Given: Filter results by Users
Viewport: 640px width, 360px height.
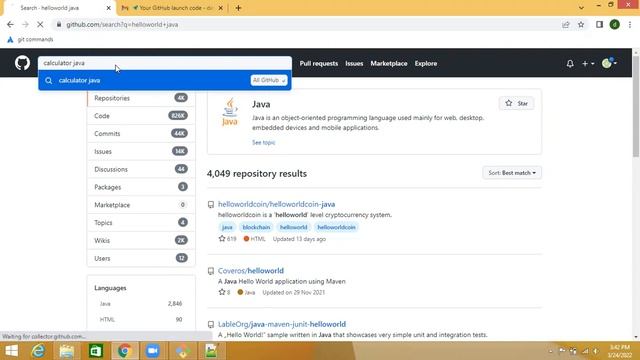Looking at the screenshot, I should 141,258.
